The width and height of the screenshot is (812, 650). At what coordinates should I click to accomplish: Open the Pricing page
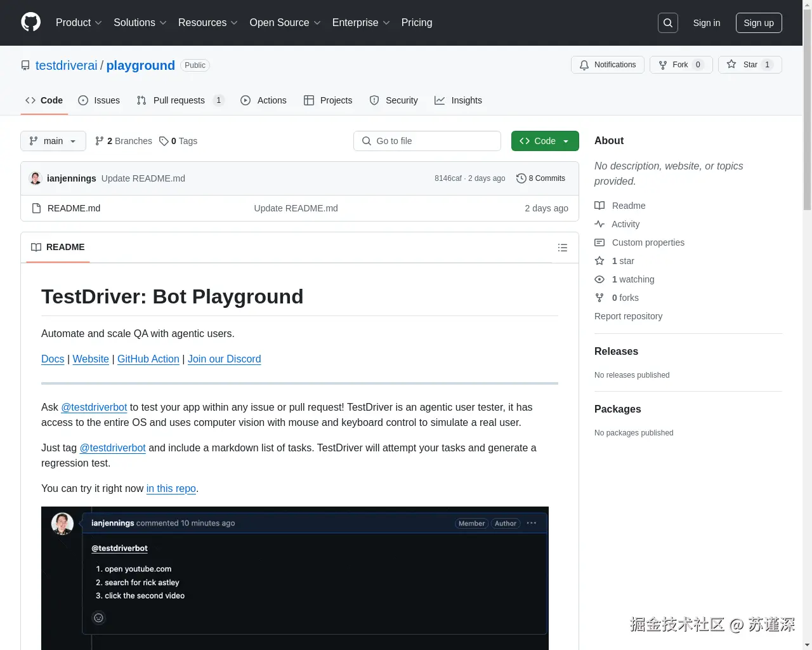click(x=417, y=23)
